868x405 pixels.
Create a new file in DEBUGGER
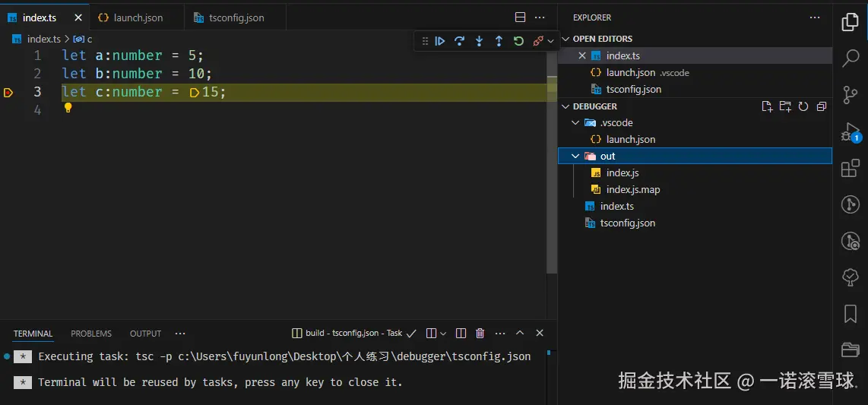click(x=767, y=106)
